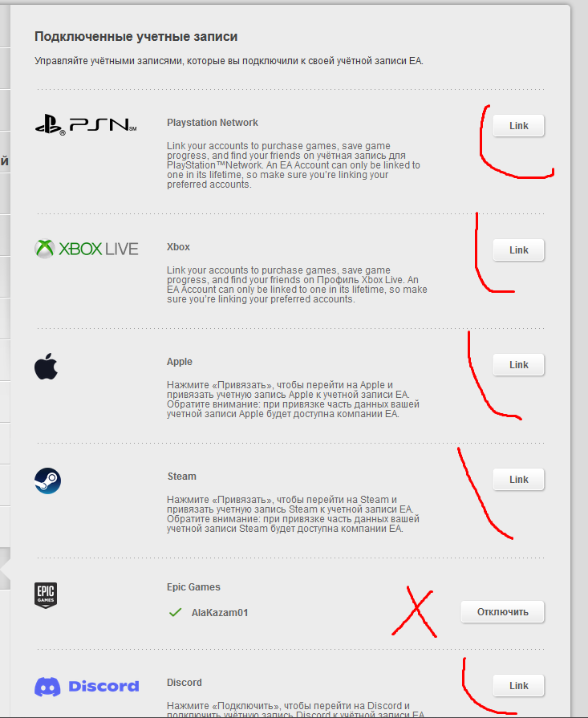Click the Xbox Live logo
The height and width of the screenshot is (718, 588).
(86, 249)
